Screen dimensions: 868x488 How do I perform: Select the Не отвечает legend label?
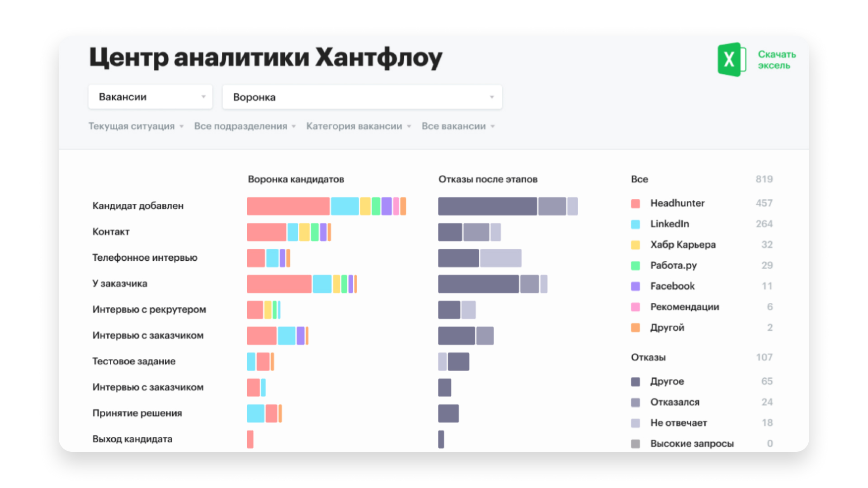click(678, 423)
